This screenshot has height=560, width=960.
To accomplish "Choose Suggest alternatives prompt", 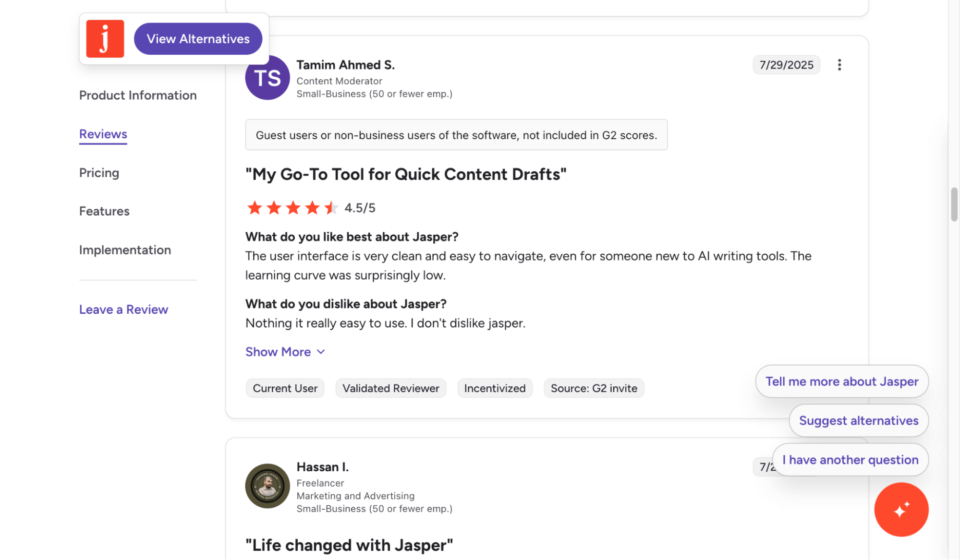I will 859,421.
